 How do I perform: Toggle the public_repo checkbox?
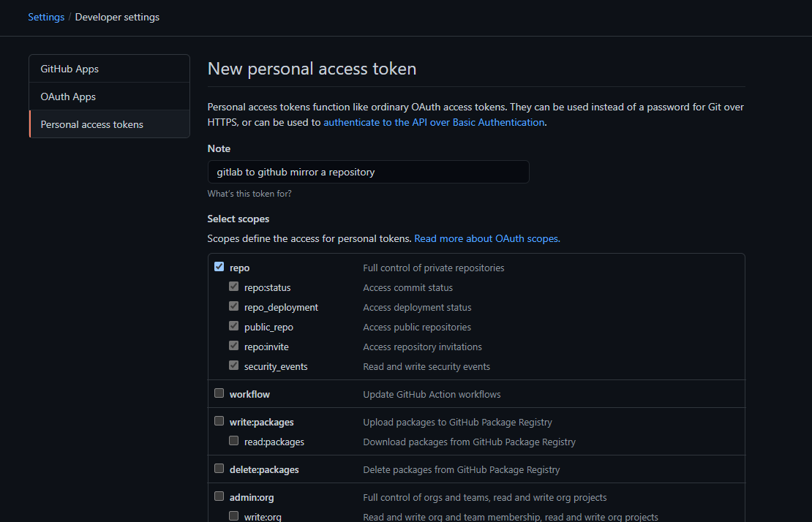pyautogui.click(x=233, y=326)
